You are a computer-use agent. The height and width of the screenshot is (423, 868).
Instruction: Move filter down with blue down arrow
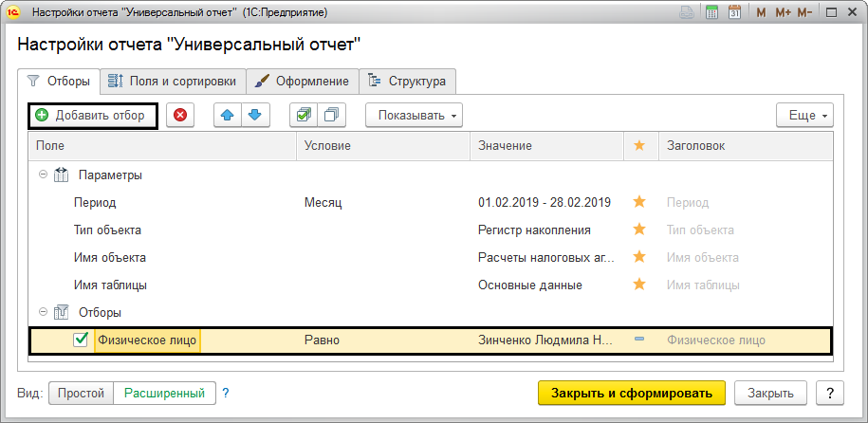click(x=254, y=116)
